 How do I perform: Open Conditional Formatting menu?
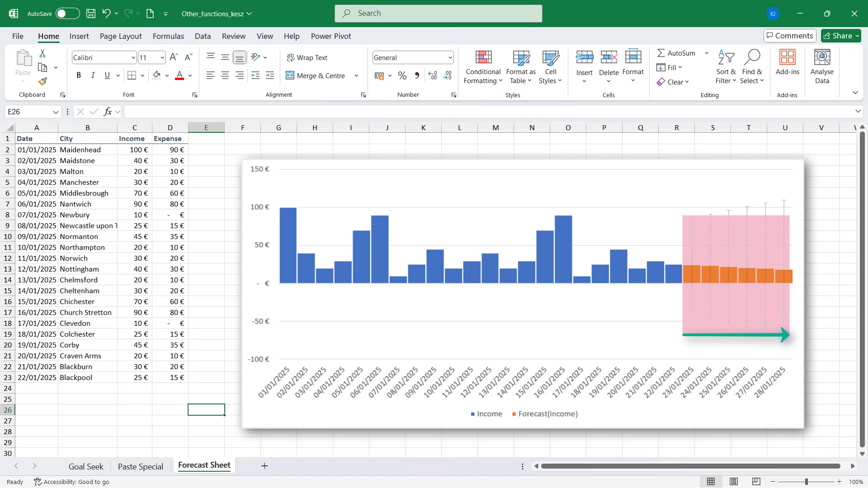point(483,67)
